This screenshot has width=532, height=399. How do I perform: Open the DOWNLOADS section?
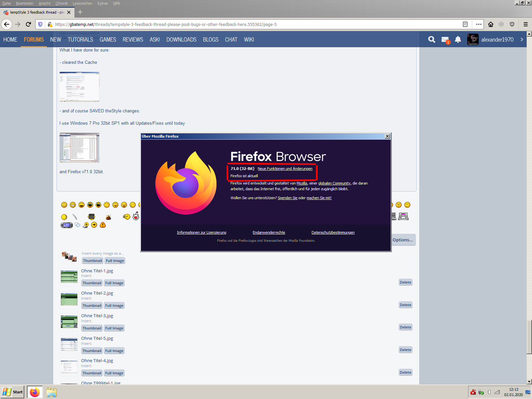182,40
